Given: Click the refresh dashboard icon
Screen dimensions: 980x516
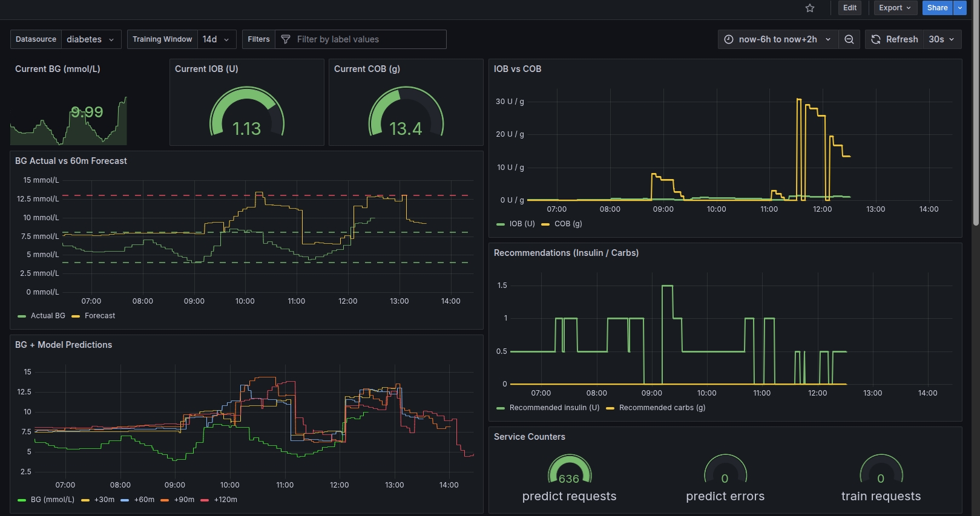Looking at the screenshot, I should 876,39.
